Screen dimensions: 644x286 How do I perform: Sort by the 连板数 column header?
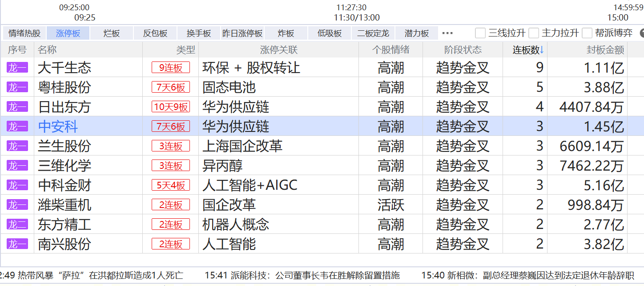click(x=528, y=50)
